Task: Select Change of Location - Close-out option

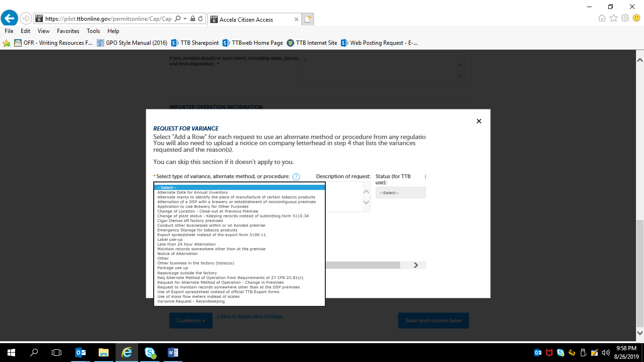Action: 239,211
